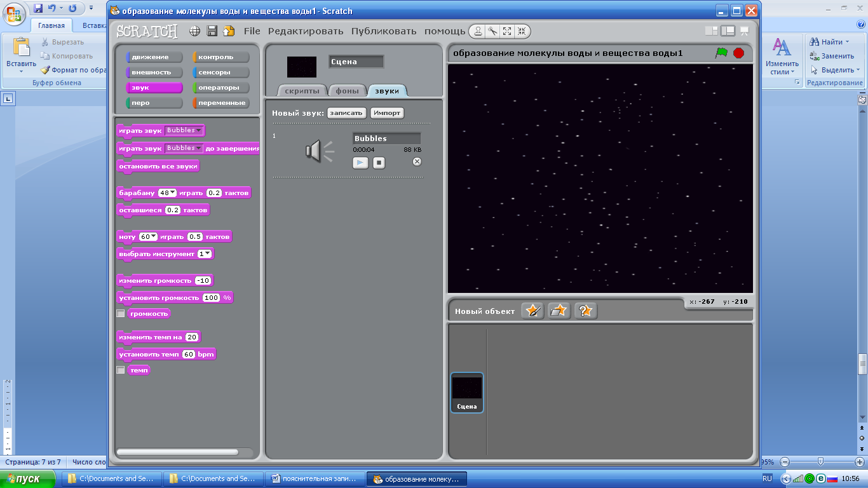This screenshot has width=868, height=488.
Task: Save the Scratch project via floppy icon
Action: (212, 31)
